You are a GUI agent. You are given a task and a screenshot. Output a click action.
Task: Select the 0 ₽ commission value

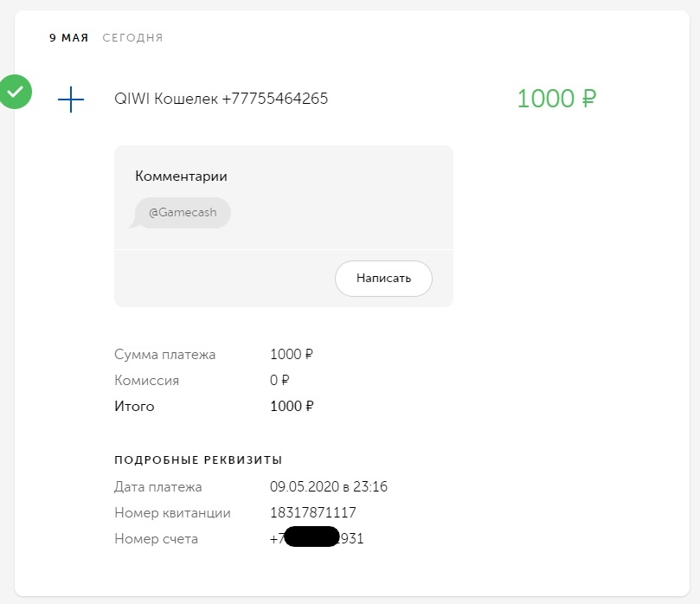click(x=279, y=380)
